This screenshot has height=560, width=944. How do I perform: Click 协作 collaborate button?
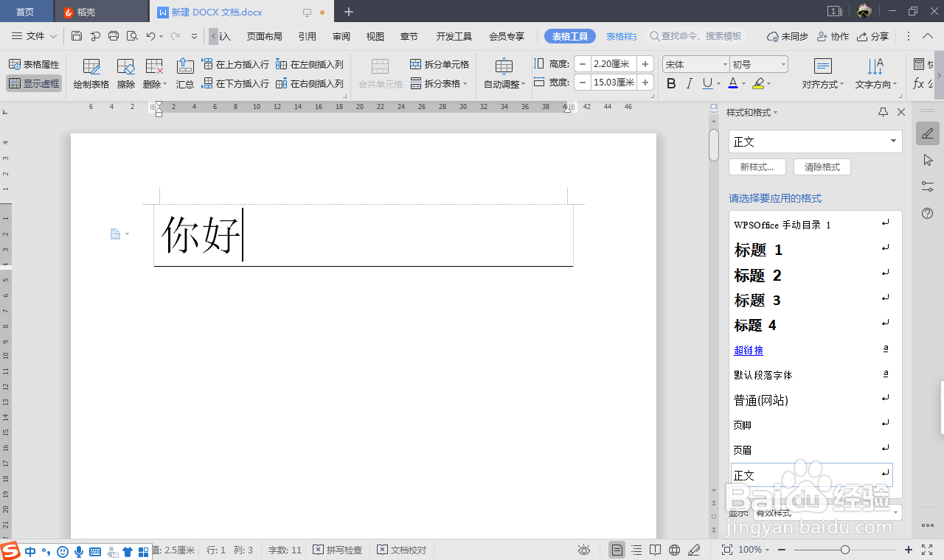[833, 36]
